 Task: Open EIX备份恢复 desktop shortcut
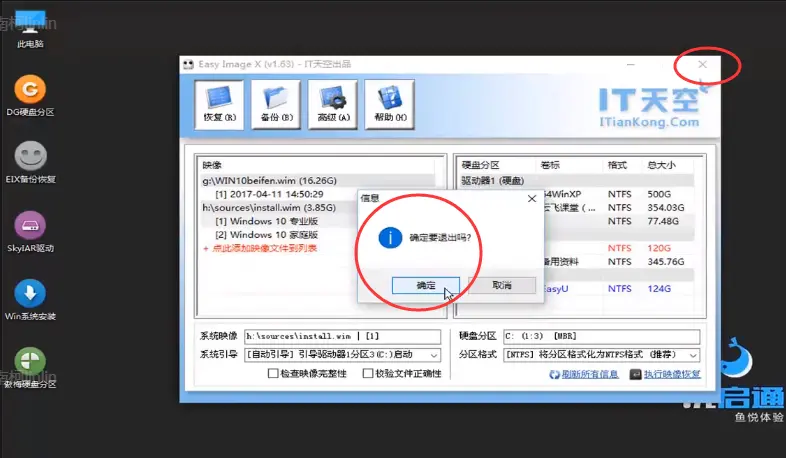(x=30, y=163)
